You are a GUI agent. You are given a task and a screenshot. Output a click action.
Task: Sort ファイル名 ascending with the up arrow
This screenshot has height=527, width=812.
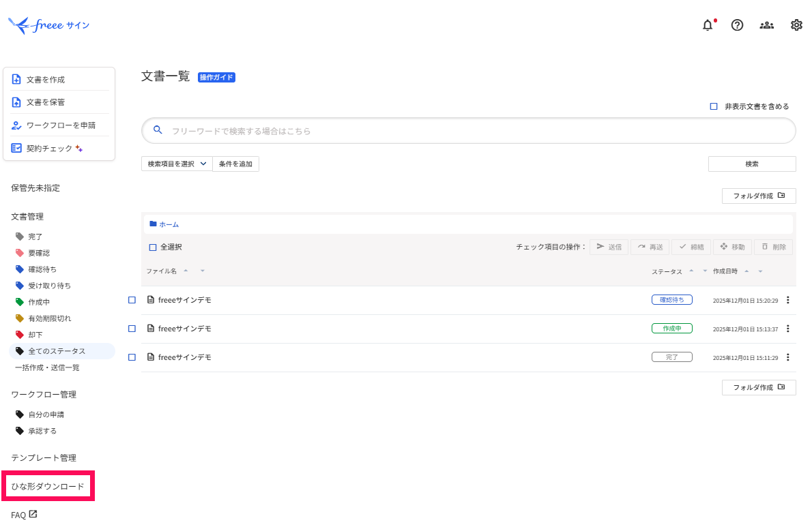tap(186, 271)
